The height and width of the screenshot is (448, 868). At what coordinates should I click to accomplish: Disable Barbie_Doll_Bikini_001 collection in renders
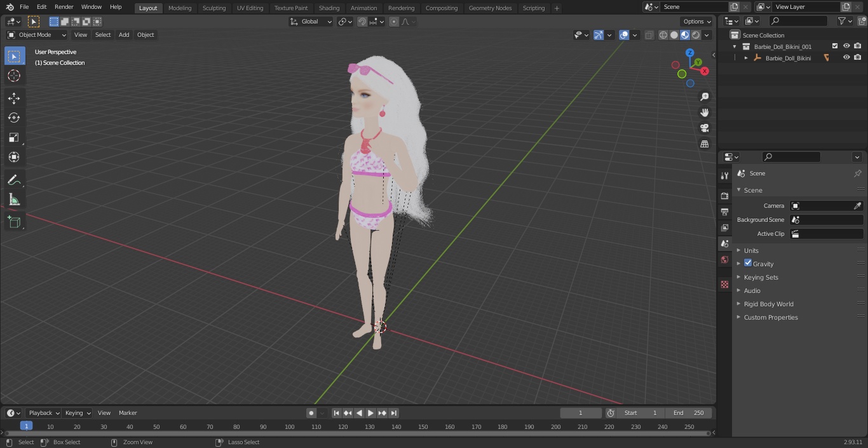click(x=857, y=46)
